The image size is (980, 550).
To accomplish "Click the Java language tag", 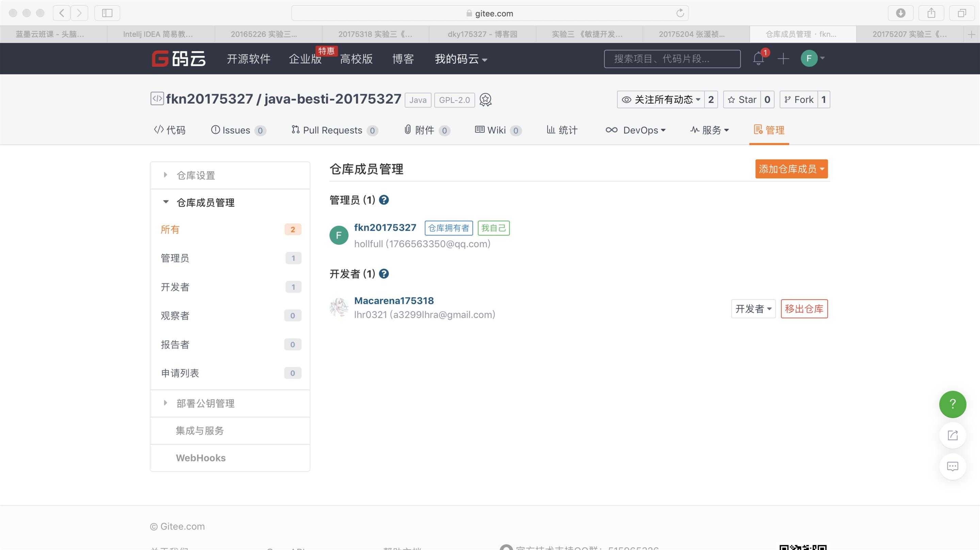I will point(418,100).
